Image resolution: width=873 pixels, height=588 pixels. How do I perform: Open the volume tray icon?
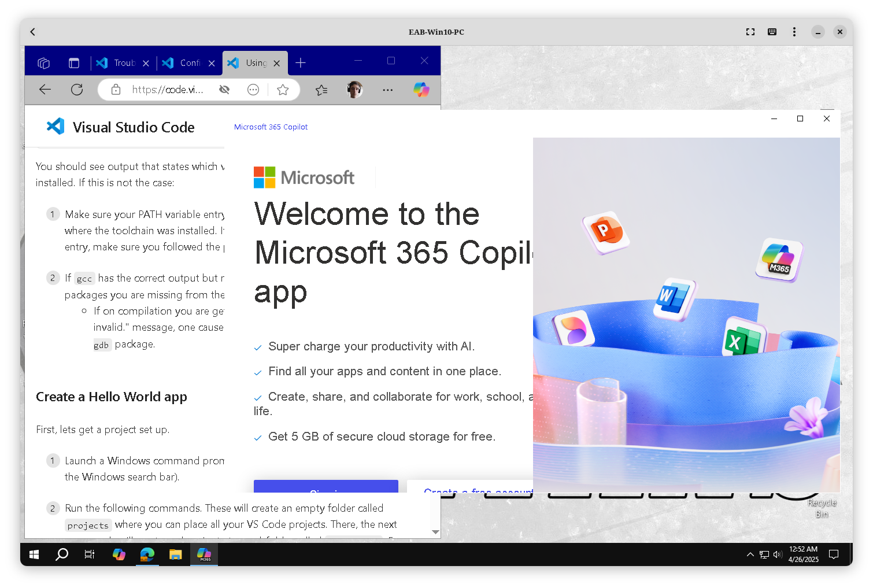(778, 554)
